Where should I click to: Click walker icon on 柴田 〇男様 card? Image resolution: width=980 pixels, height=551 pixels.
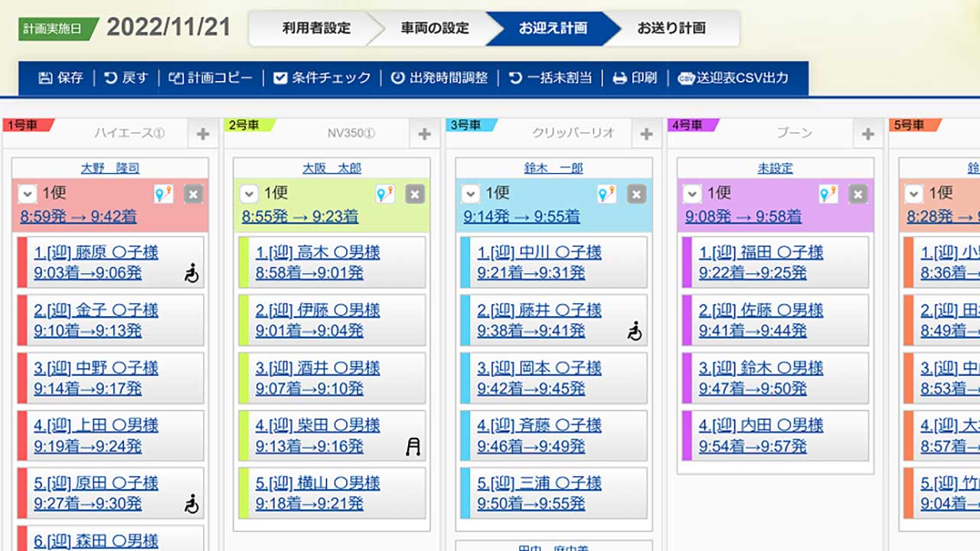pyautogui.click(x=413, y=446)
